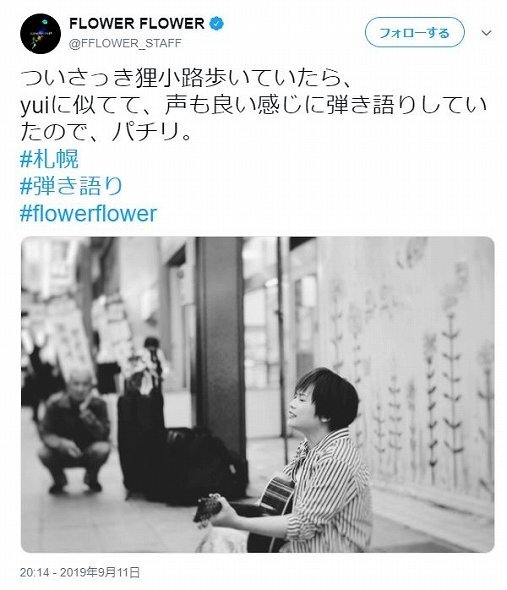Open the tweet options chevron menu
507x590 pixels.
pyautogui.click(x=486, y=33)
